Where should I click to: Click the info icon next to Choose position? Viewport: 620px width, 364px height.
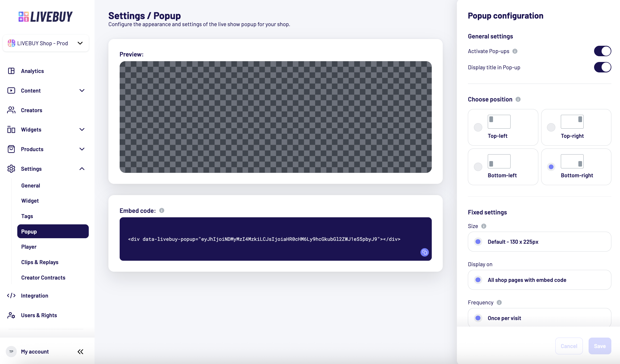[518, 99]
